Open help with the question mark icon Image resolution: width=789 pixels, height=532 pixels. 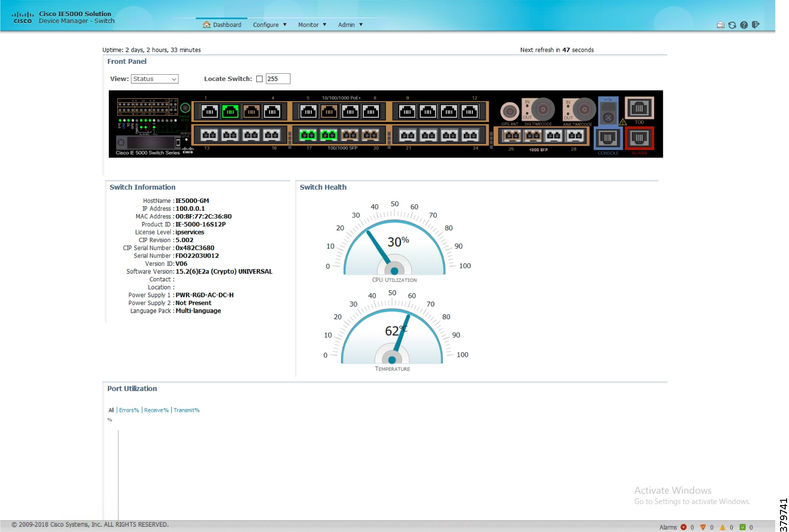point(744,25)
